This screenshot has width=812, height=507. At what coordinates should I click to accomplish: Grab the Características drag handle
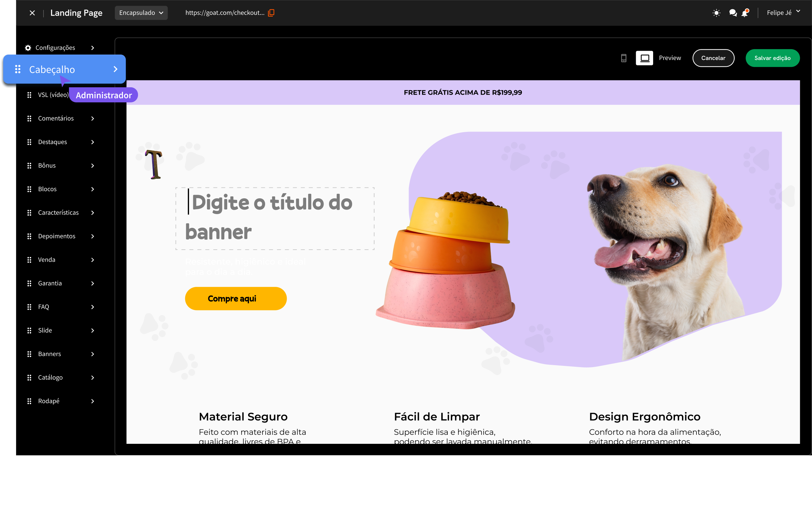pos(29,213)
